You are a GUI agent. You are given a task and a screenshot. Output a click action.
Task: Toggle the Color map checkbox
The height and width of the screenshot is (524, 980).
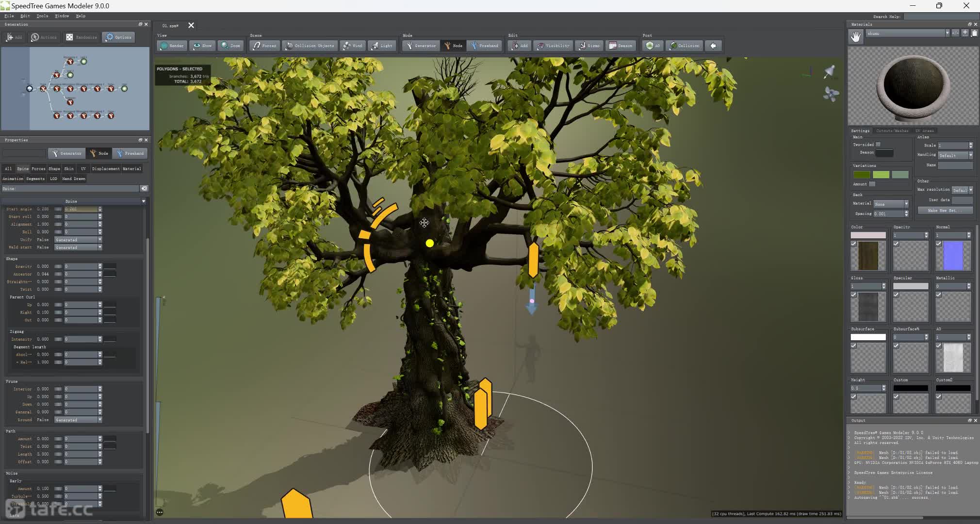coord(853,244)
